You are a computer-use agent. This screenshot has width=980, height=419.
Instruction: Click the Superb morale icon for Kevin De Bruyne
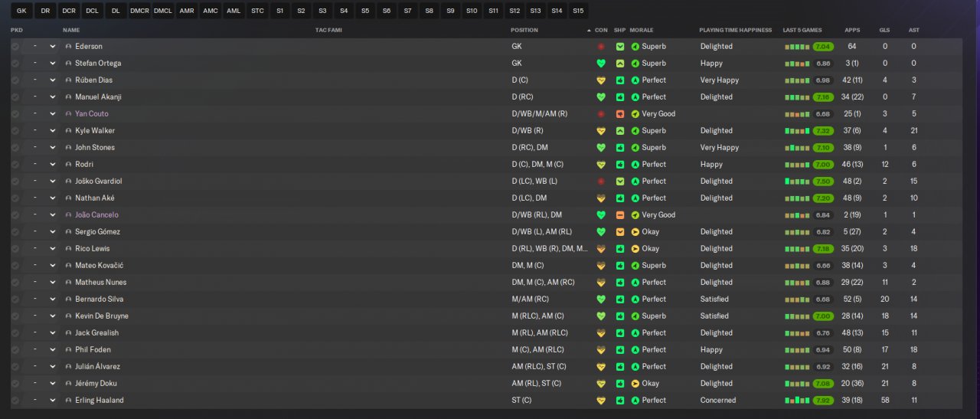pos(635,316)
